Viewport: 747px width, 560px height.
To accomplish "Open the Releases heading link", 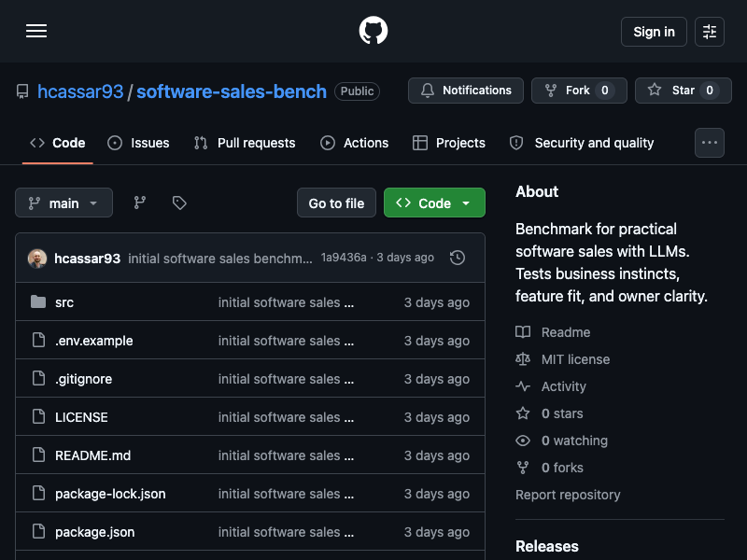I will (x=547, y=546).
